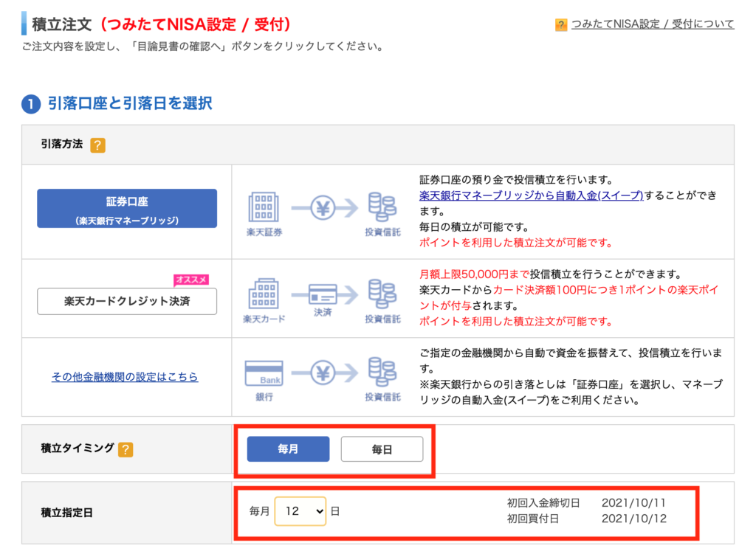Click the 積立タイミング row label
The height and width of the screenshot is (554, 756).
tap(78, 448)
